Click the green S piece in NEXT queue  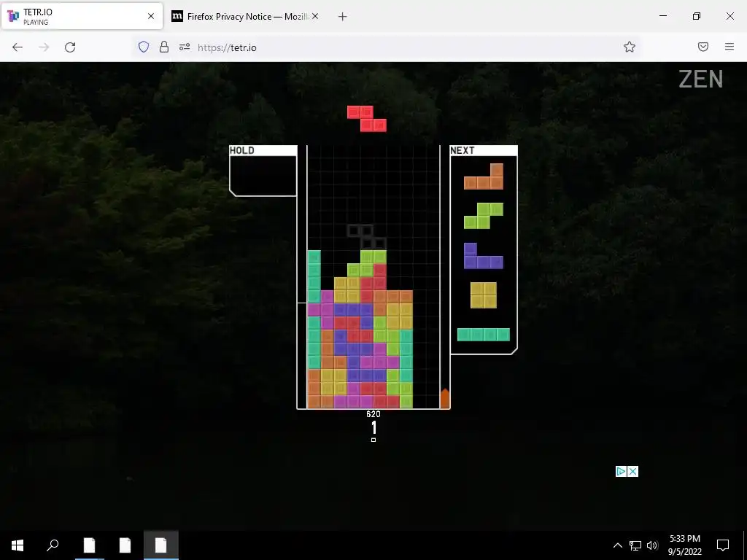[484, 216]
